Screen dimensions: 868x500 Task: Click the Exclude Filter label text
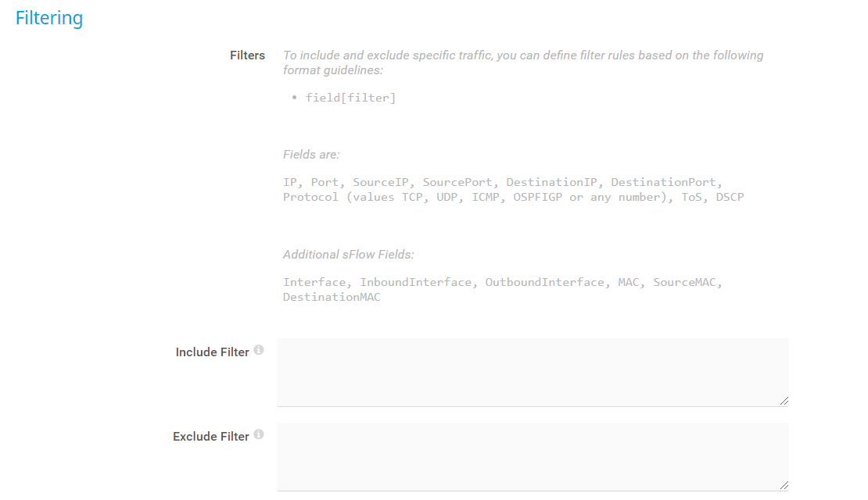tap(210, 437)
